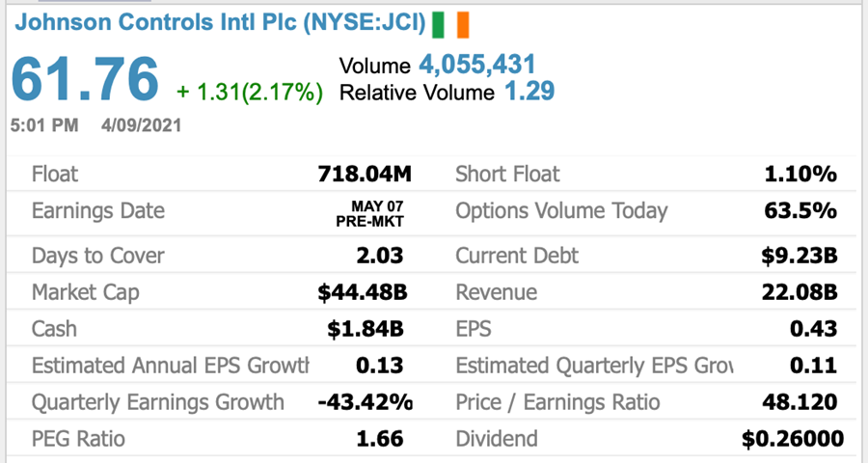Click the MAY 07 PRE-MKT earnings value
The image size is (868, 463).
tap(369, 214)
